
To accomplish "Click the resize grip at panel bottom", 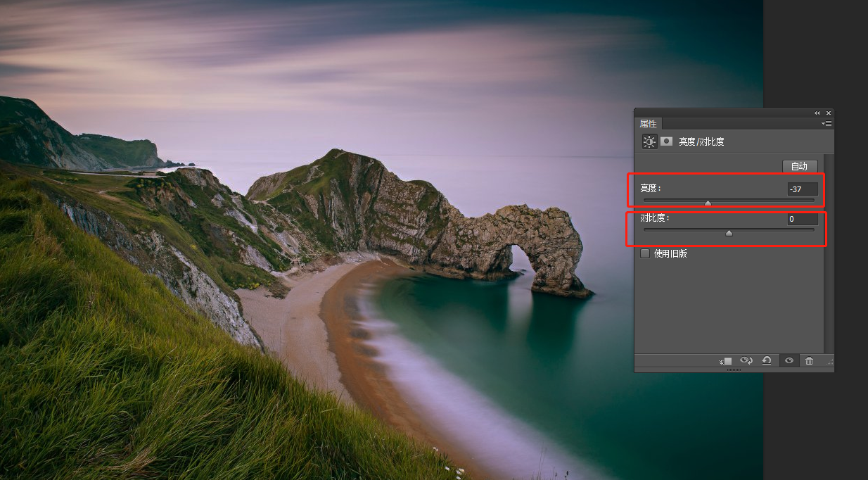I will [733, 370].
